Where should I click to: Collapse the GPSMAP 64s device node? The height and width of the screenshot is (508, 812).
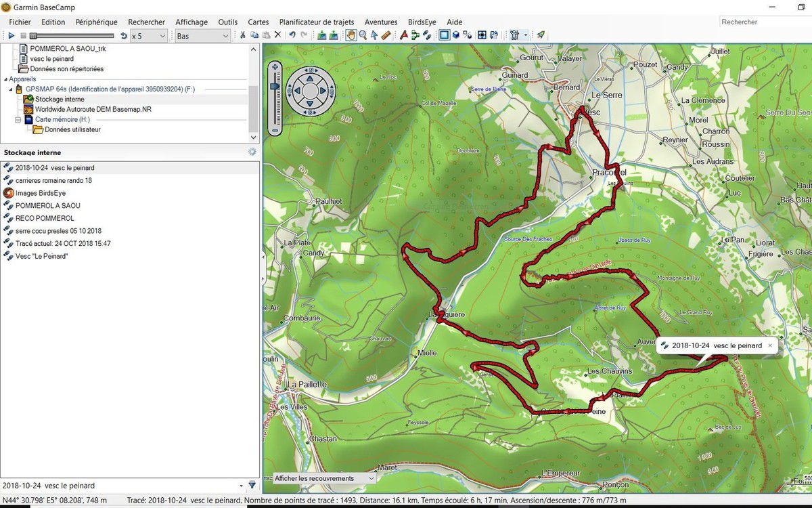pos(11,89)
